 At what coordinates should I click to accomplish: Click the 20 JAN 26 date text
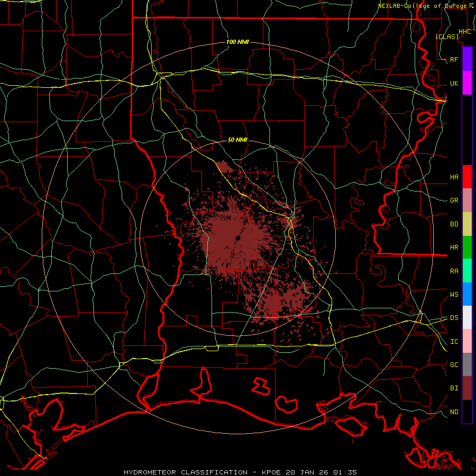coord(307,472)
